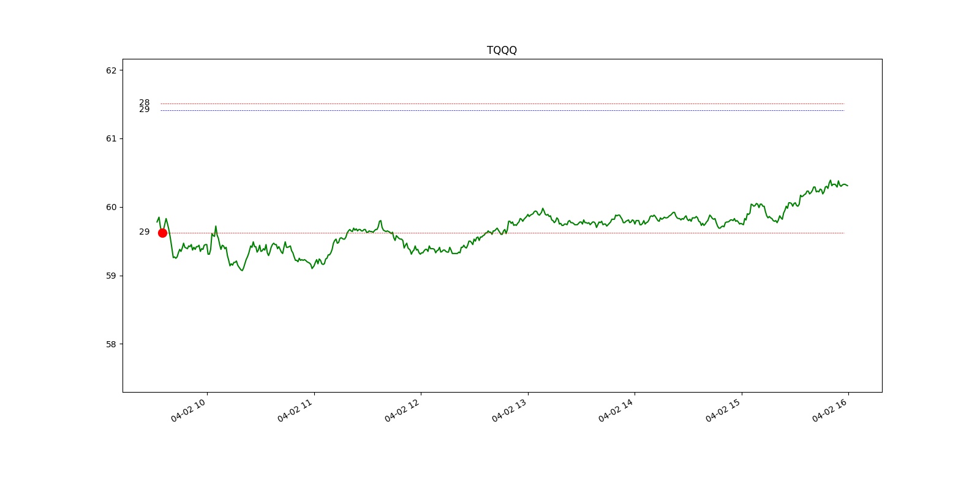Click the y-axis label 59
The image size is (980, 490).
111,276
